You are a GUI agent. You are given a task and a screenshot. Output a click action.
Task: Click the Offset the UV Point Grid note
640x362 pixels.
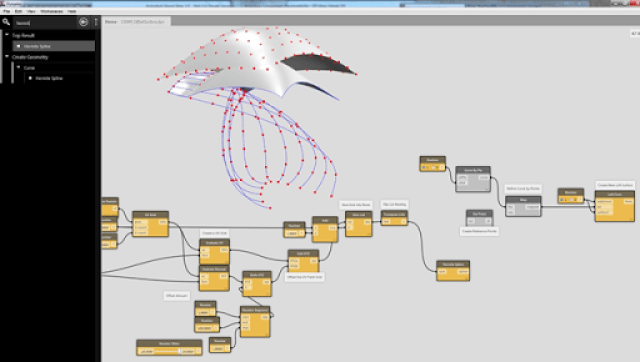point(304,277)
